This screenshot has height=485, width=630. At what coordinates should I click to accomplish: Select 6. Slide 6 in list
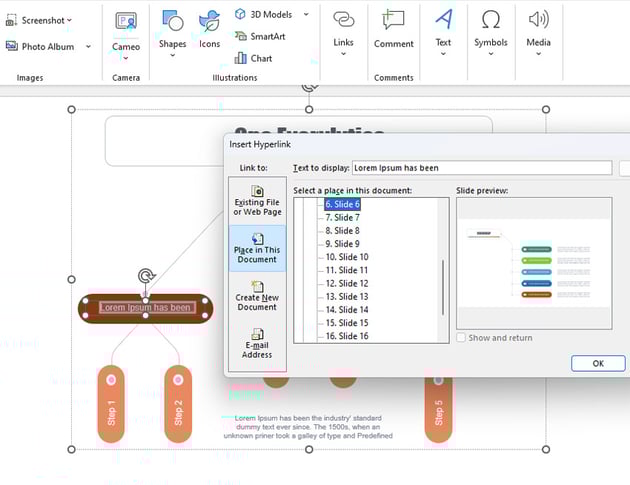click(x=342, y=204)
